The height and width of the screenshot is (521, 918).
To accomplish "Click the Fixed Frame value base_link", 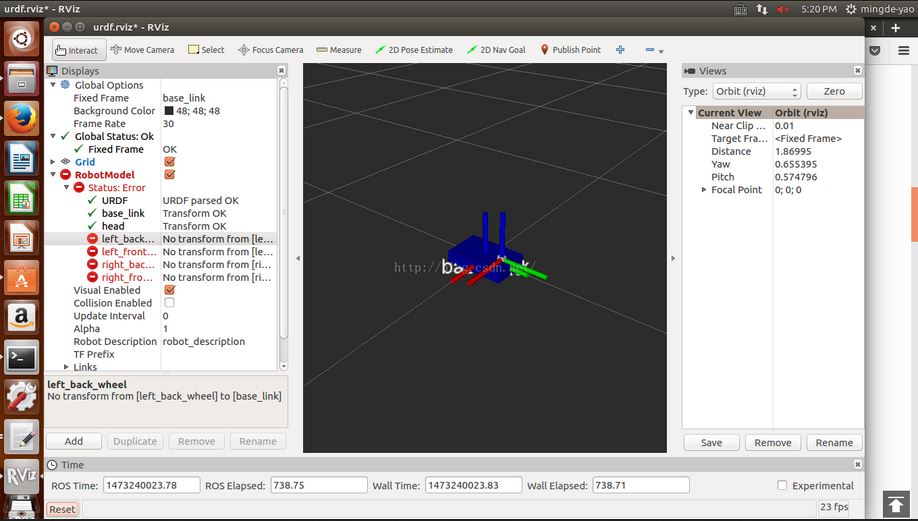I will tap(184, 98).
